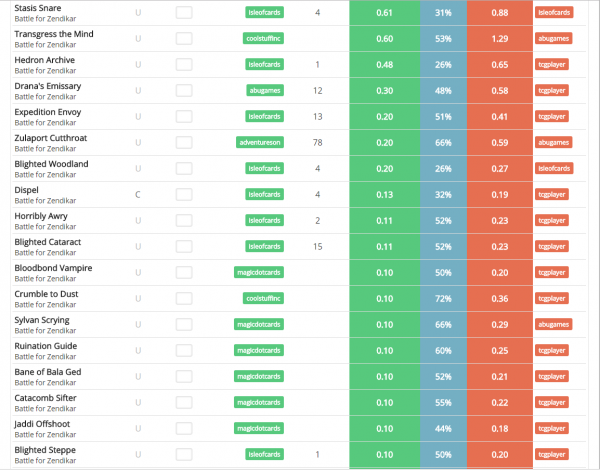600x470 pixels.
Task: Click red tcgplayer badge for Expedition Envoy
Action: click(x=553, y=117)
